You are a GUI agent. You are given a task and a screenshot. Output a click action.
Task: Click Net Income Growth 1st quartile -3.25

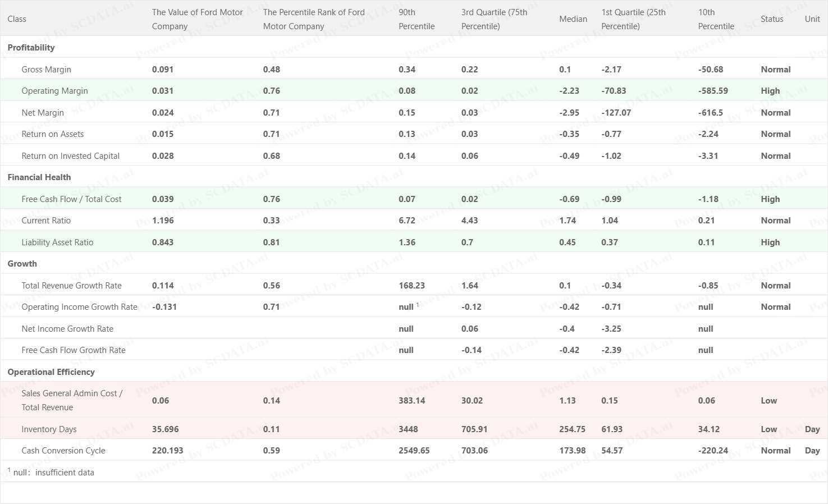click(x=611, y=329)
